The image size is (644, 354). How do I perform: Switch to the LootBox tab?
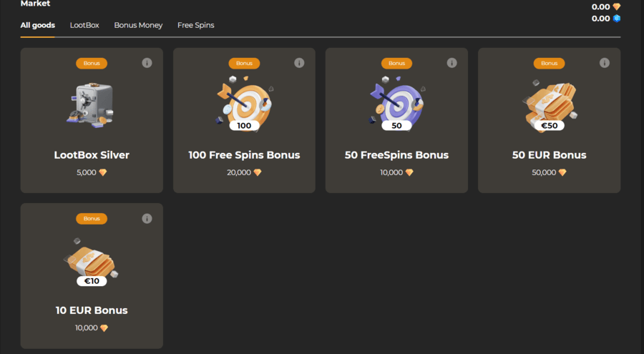click(84, 25)
